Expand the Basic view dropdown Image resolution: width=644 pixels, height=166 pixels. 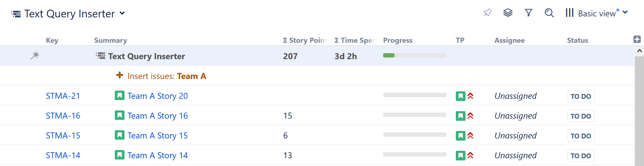625,13
